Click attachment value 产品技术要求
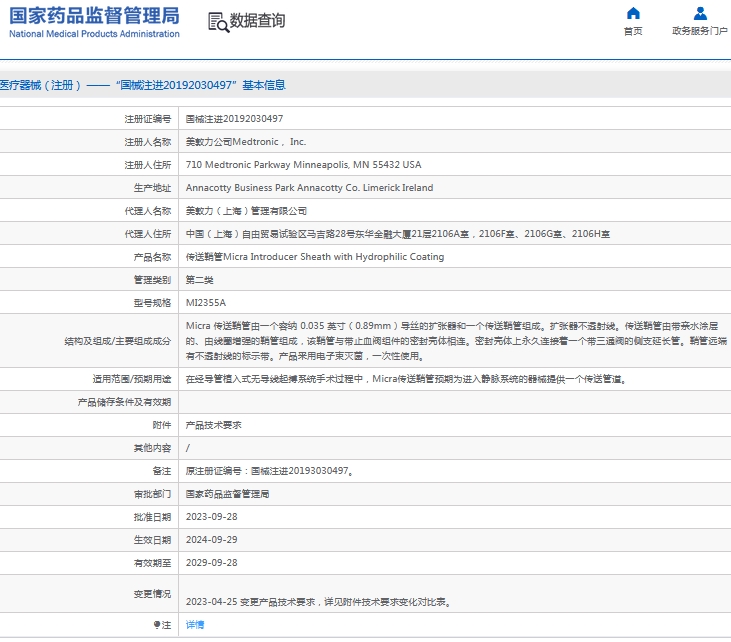731x642 pixels. (214, 425)
